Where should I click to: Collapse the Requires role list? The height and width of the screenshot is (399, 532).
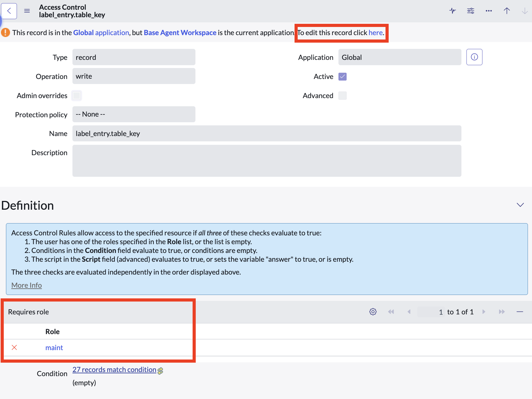pyautogui.click(x=519, y=312)
